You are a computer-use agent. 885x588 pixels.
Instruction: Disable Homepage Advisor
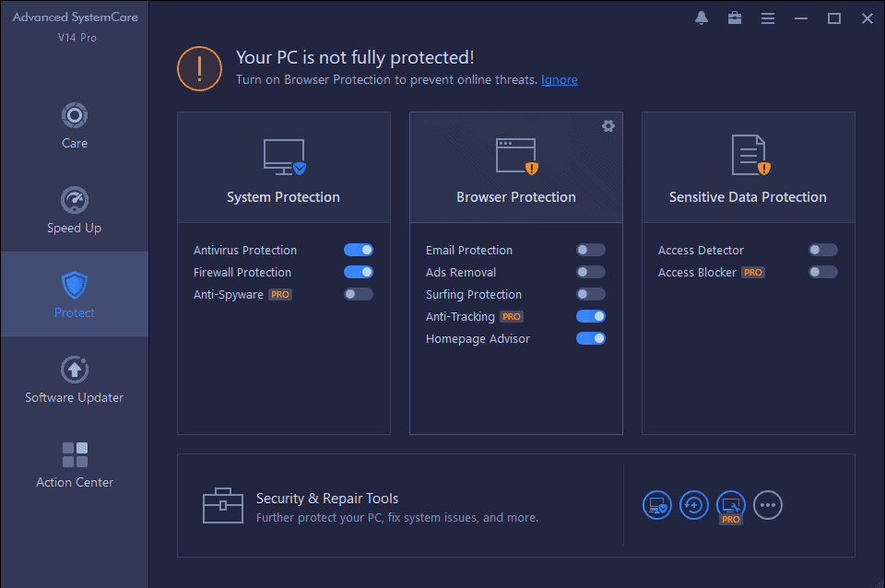pos(591,338)
